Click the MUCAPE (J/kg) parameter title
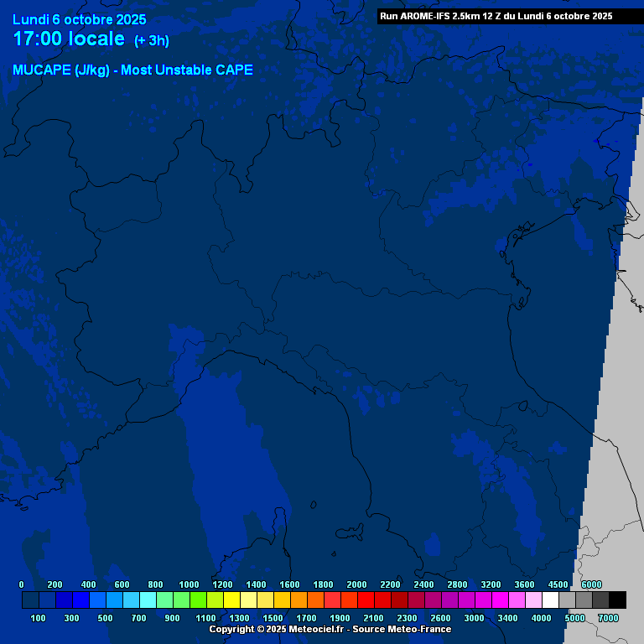Image resolution: width=644 pixels, height=644 pixels. pos(132,70)
